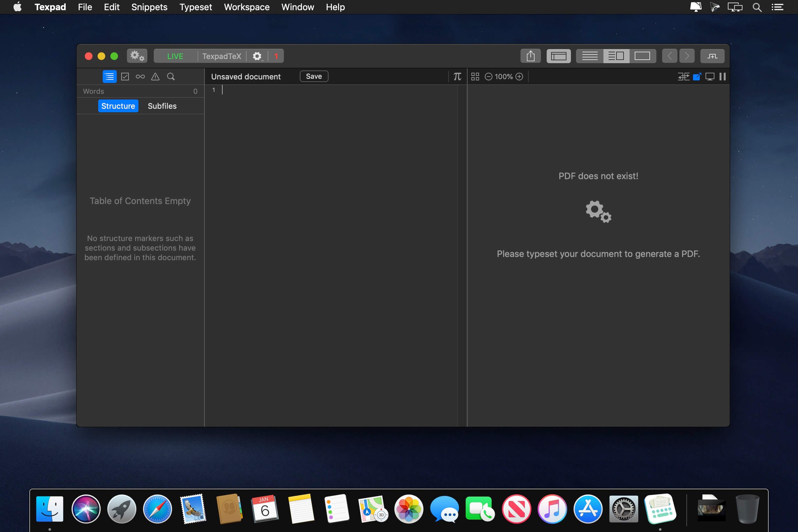
Task: Open the TexpadTeX engine selector
Action: point(222,56)
